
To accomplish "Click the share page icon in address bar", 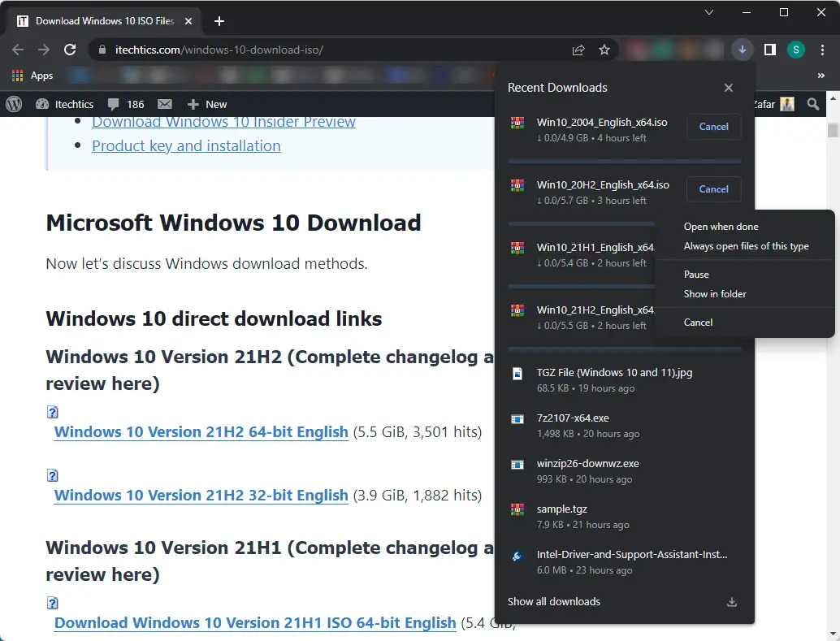I will click(x=578, y=50).
